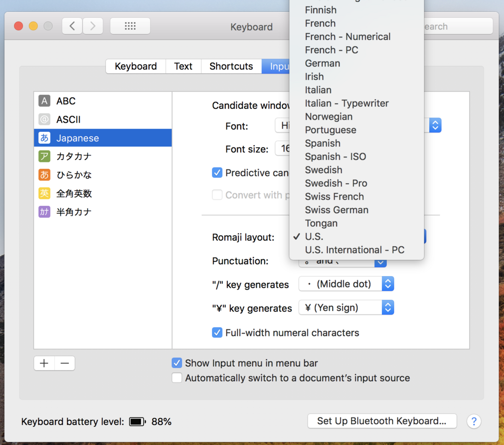Click the 88% battery level text
Screen dimensions: 504x445
click(161, 421)
